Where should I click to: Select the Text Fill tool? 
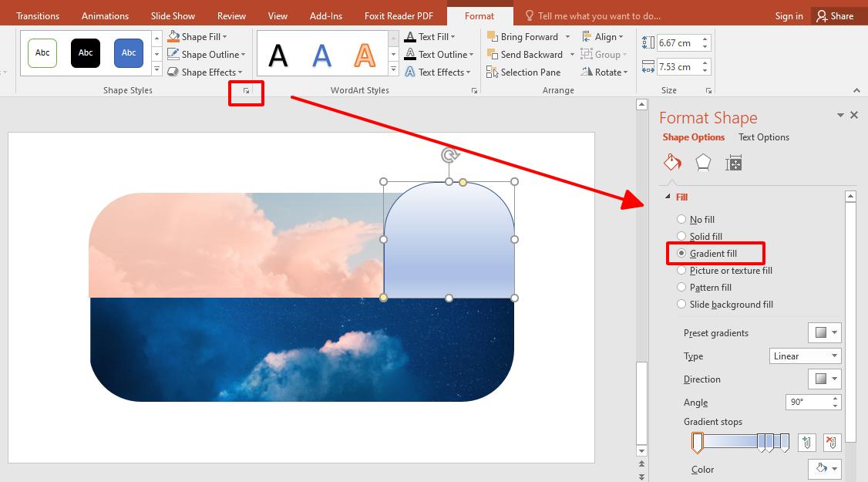point(431,36)
